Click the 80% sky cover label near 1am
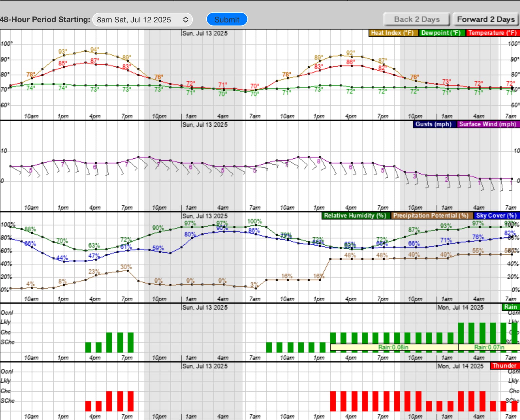 click(190, 234)
